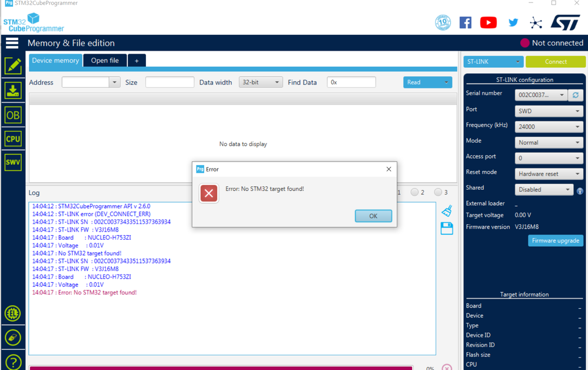588x370 pixels.
Task: Click the Shared mode info icon
Action: 580,191
